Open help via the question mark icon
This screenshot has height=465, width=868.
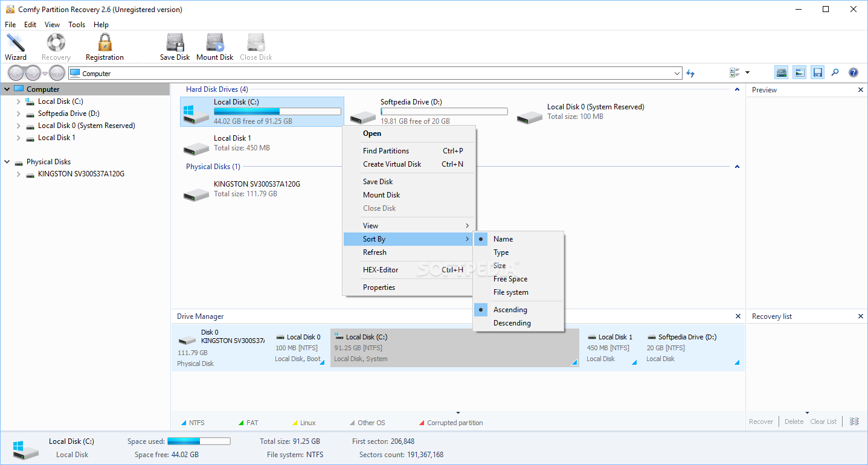click(854, 72)
